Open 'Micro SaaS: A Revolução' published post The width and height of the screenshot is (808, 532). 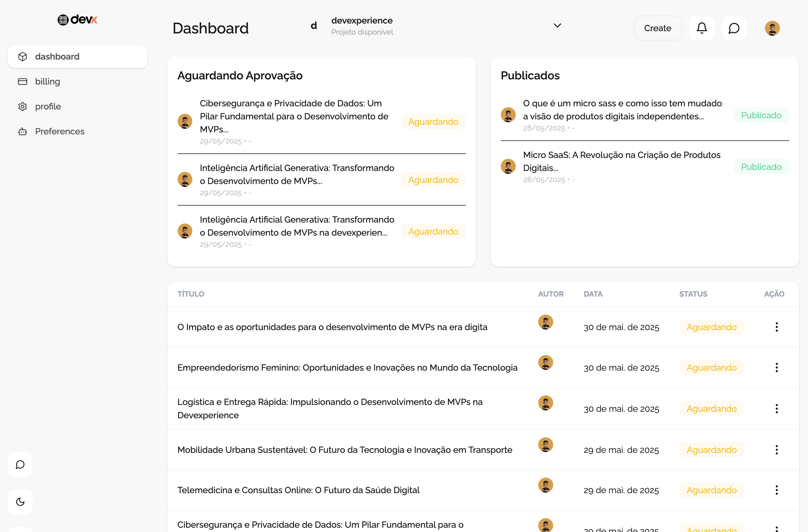(622, 162)
